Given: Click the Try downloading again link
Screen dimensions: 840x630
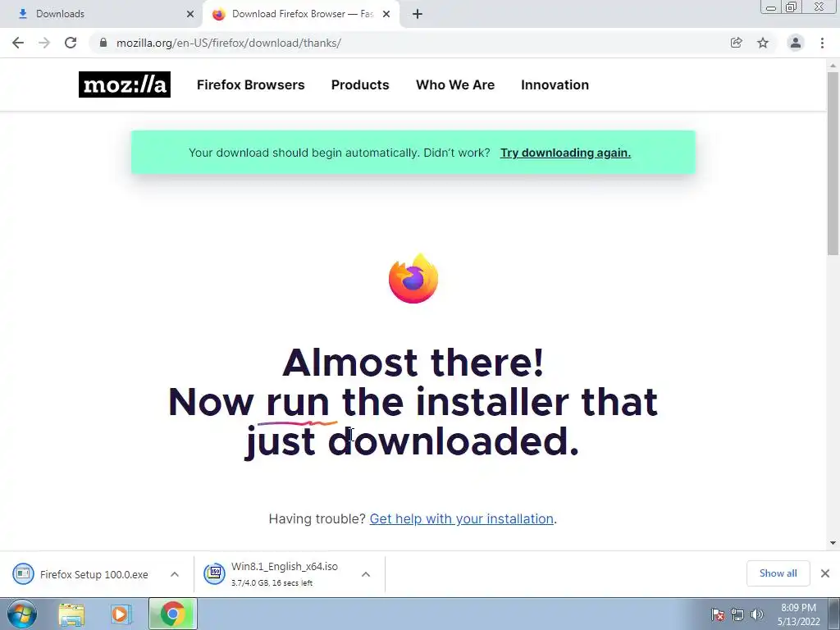Looking at the screenshot, I should coord(565,153).
